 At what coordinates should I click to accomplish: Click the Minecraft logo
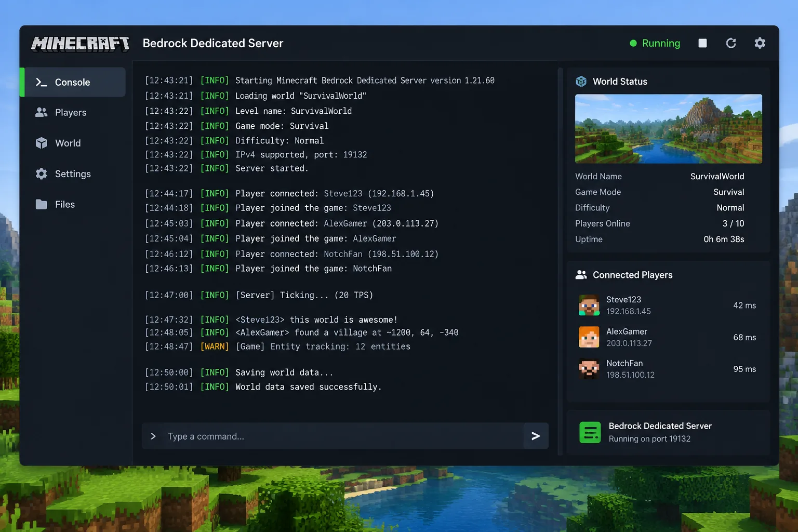pos(81,44)
